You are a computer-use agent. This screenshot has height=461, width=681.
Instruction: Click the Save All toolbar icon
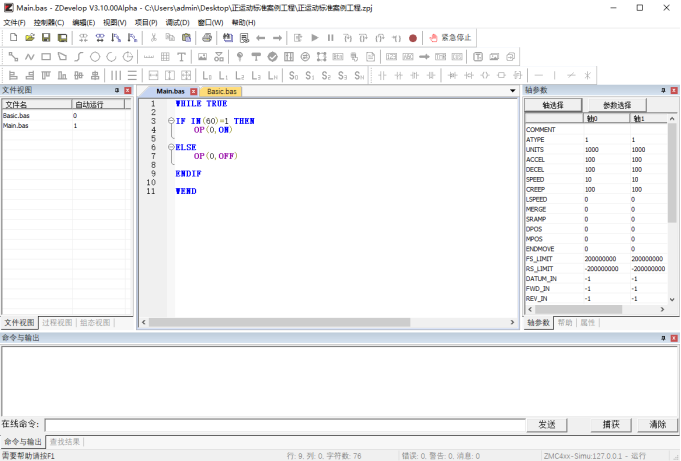63,38
